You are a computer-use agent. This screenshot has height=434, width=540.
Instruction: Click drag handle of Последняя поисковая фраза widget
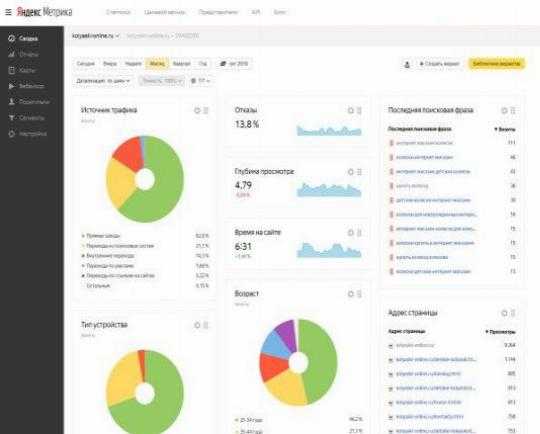(513, 111)
